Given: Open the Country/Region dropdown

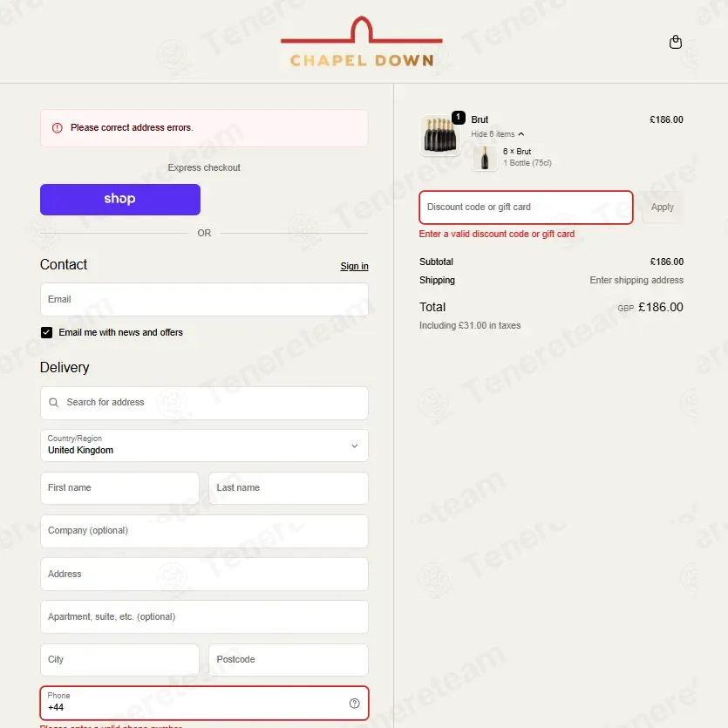Looking at the screenshot, I should click(x=204, y=446).
